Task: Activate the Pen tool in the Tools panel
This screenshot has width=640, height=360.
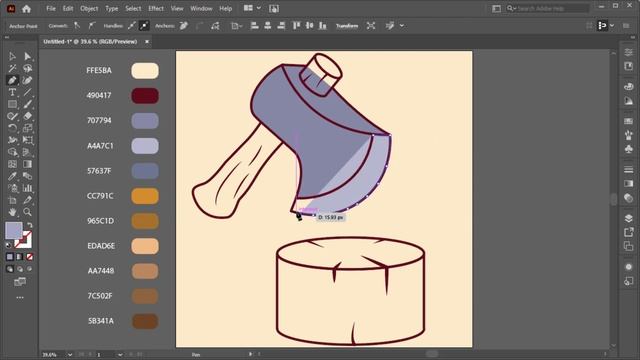Action: click(x=12, y=80)
